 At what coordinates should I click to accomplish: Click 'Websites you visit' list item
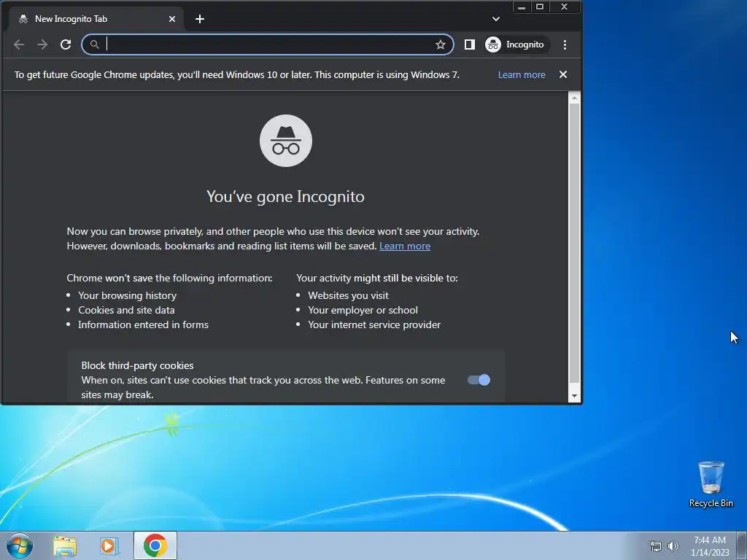348,296
